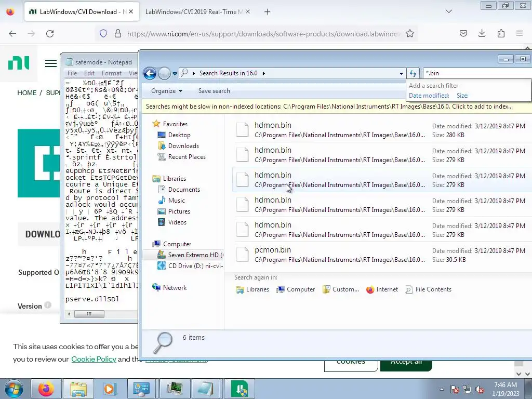
Task: Open Save to Pocket icon
Action: (463, 33)
